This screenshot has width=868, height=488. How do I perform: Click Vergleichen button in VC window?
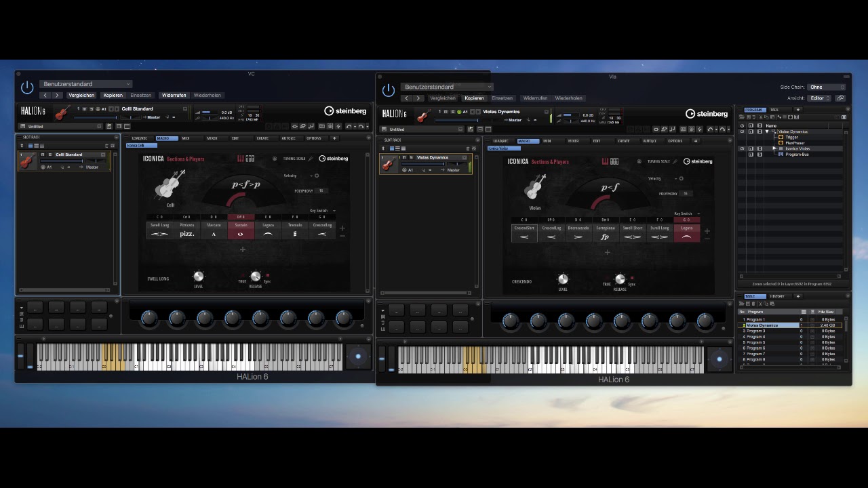(x=81, y=96)
